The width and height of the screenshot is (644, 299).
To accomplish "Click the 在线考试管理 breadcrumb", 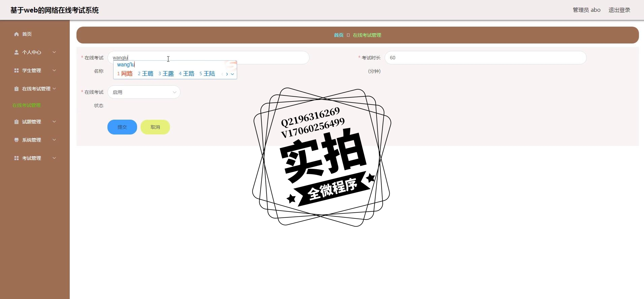I will pos(367,35).
